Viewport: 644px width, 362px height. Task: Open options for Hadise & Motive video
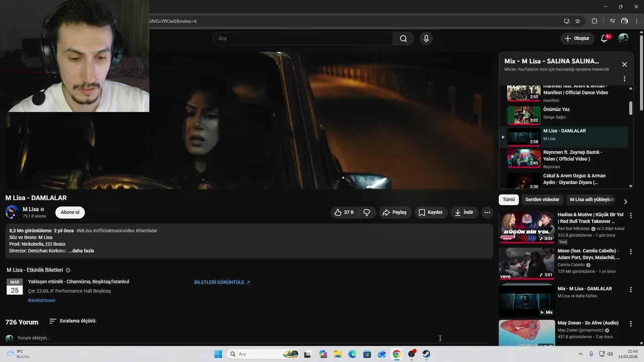[630, 216]
